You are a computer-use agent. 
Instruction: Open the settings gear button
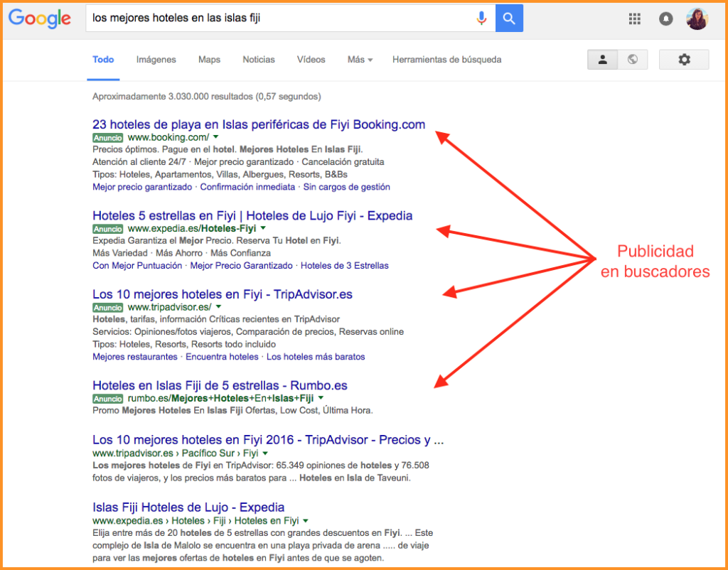click(x=684, y=60)
